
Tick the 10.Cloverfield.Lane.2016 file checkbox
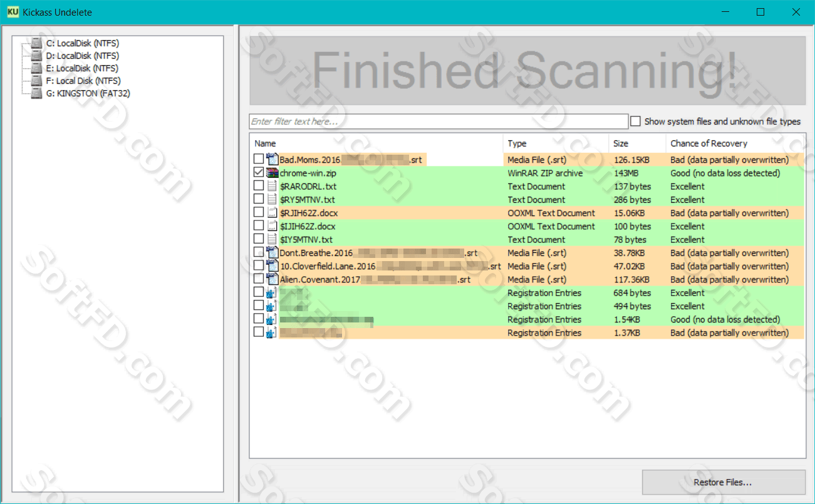(x=259, y=266)
